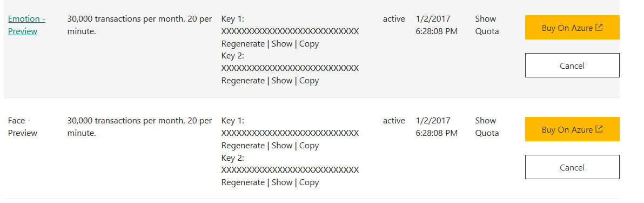Click Buy On Azure for Emotion row

(x=572, y=28)
